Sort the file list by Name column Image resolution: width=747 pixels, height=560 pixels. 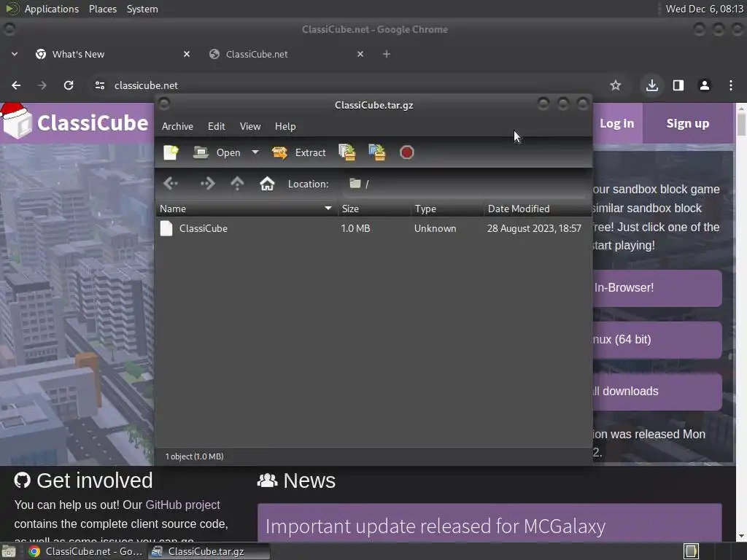pyautogui.click(x=247, y=209)
